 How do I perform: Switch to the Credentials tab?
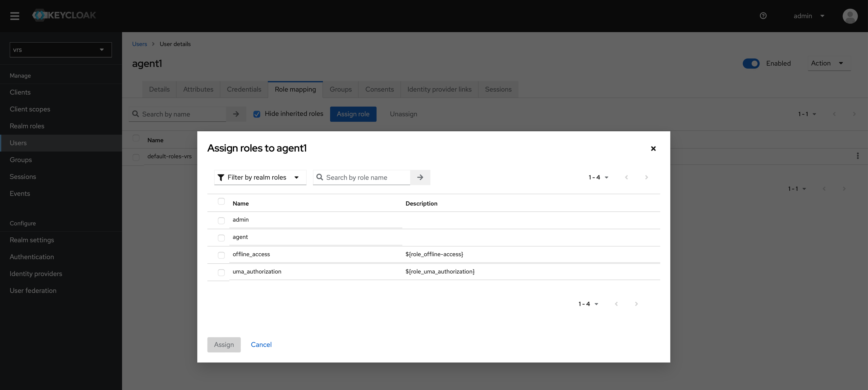(244, 90)
